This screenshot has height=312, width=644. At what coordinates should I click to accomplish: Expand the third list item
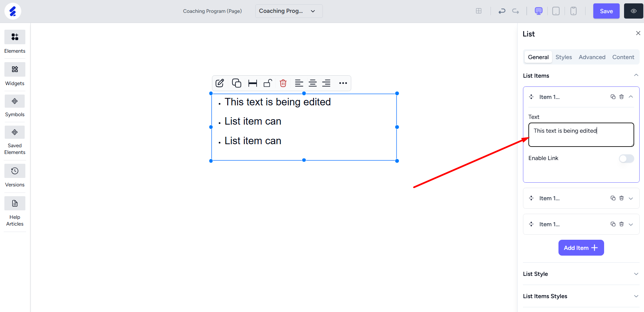[x=631, y=224]
